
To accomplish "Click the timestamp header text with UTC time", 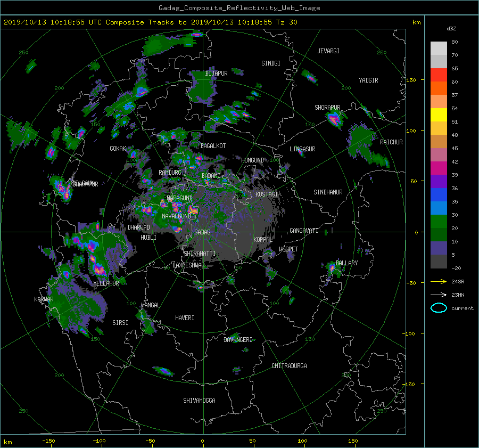I will tap(150, 22).
